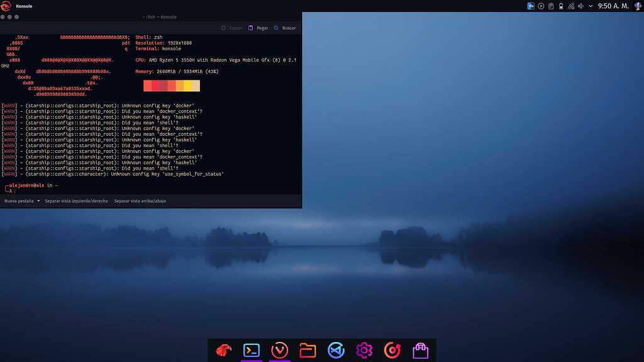
Task: Open Telegram from the dock
Action: pyautogui.click(x=336, y=350)
